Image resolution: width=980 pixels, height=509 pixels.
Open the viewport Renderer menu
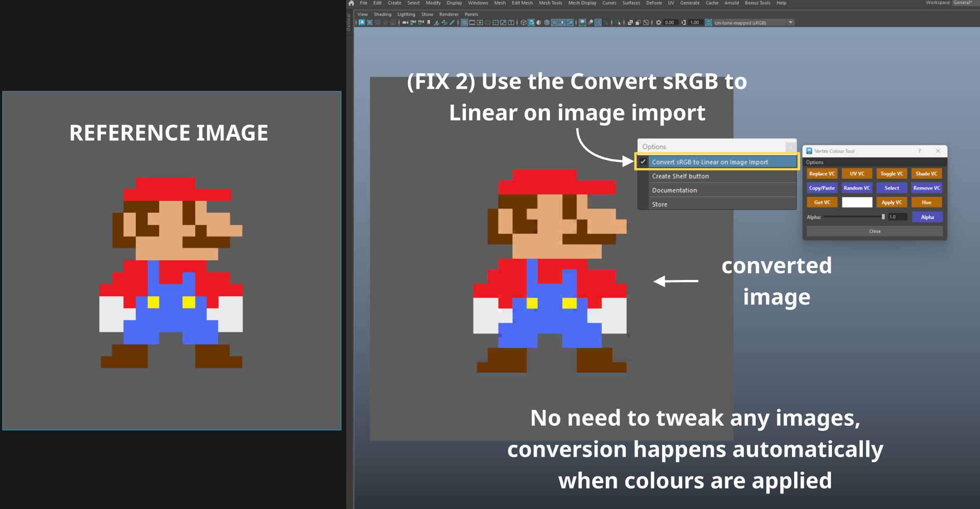449,15
